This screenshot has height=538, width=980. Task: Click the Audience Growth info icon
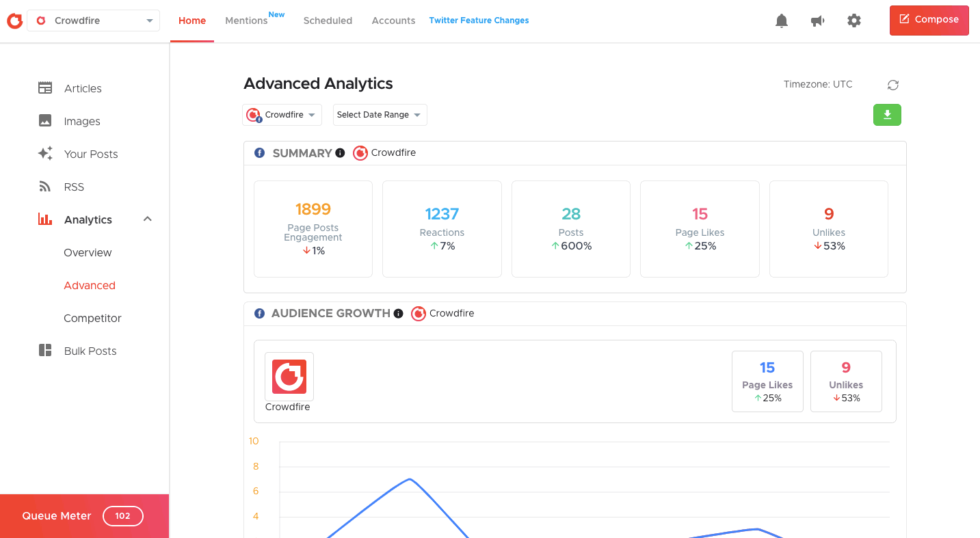click(x=398, y=314)
